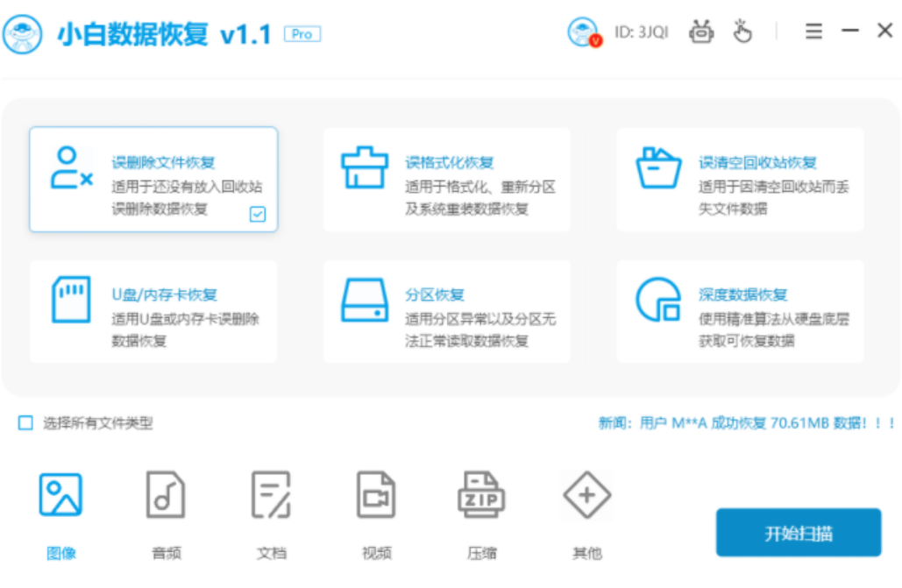The width and height of the screenshot is (902, 588).
Task: Click the 压缩 label
Action: coord(482,554)
